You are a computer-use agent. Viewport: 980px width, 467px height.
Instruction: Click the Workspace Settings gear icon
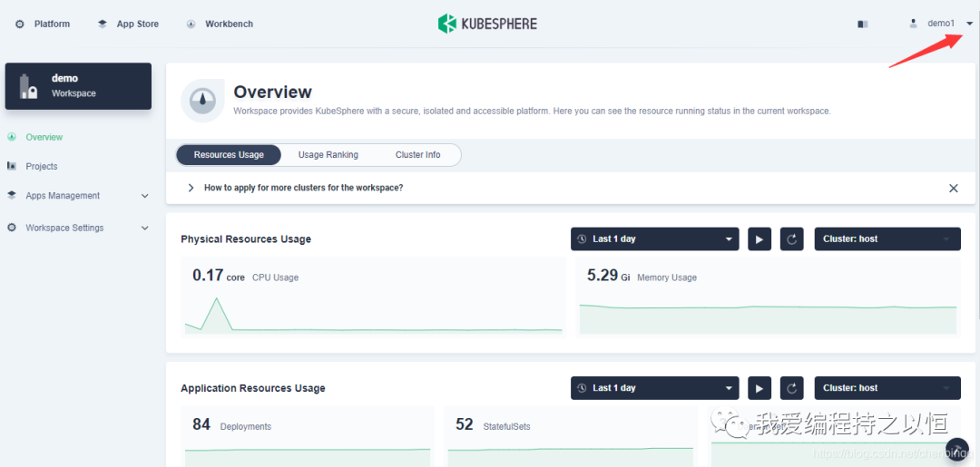click(12, 228)
